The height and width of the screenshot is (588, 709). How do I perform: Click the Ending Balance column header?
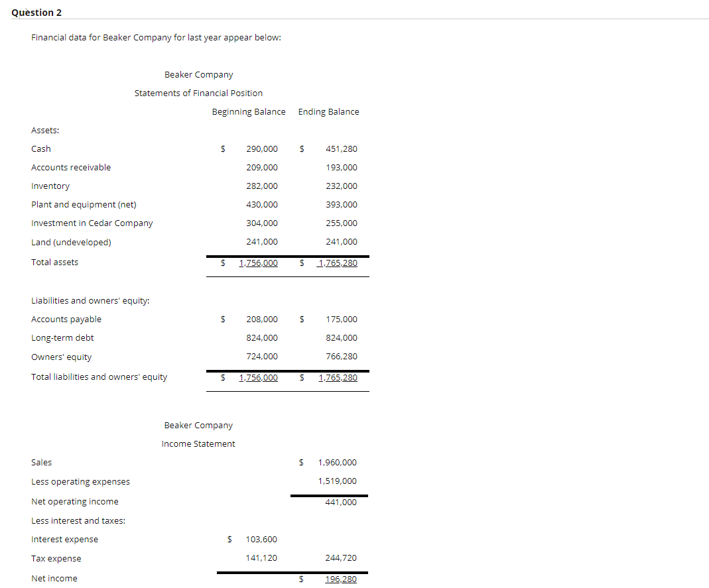tap(328, 111)
